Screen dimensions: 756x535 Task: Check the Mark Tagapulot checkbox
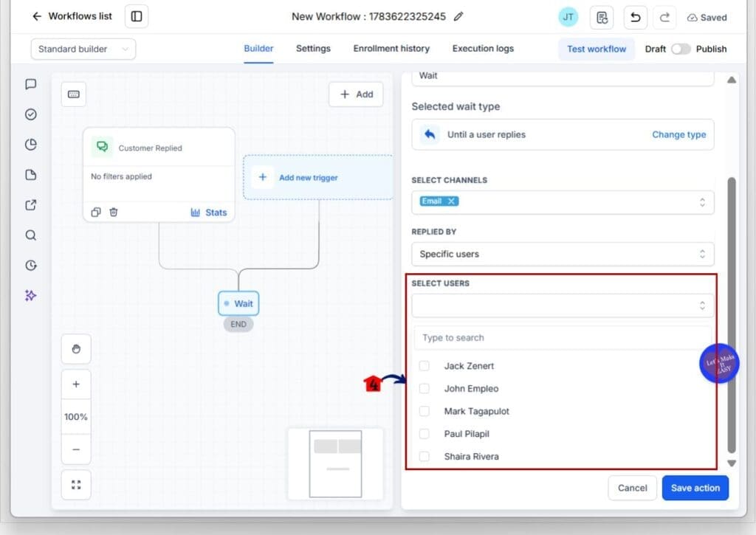[425, 411]
